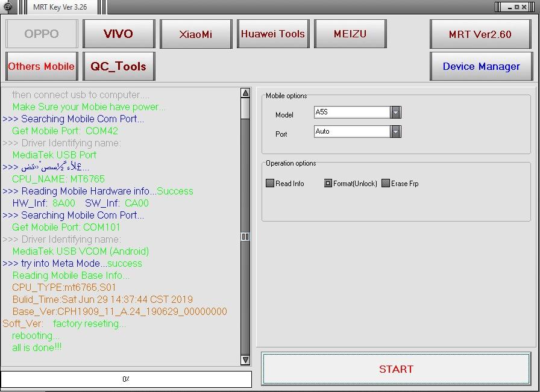The width and height of the screenshot is (540, 392).
Task: Click log line 'Get Mobile Port: COM42'
Action: [65, 131]
